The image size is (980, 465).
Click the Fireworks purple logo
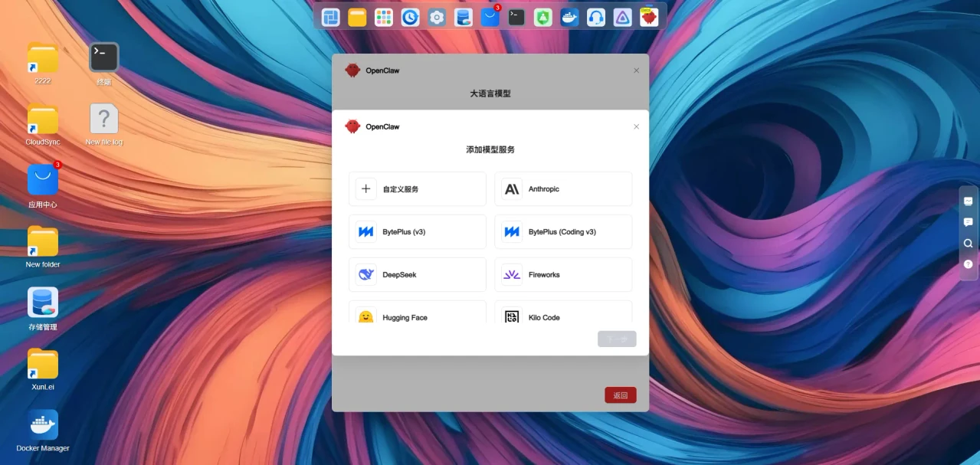click(512, 274)
